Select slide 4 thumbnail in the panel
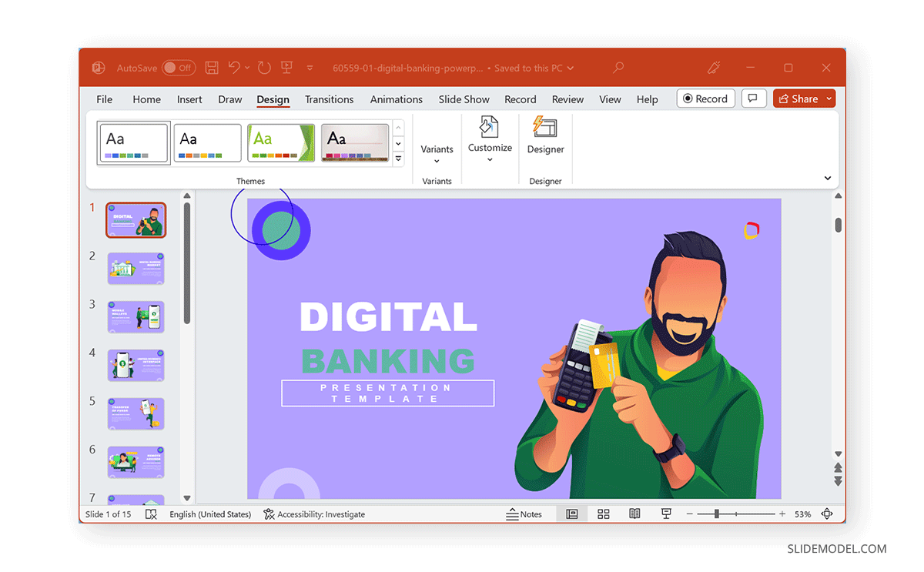The height and width of the screenshot is (572, 924). (136, 365)
